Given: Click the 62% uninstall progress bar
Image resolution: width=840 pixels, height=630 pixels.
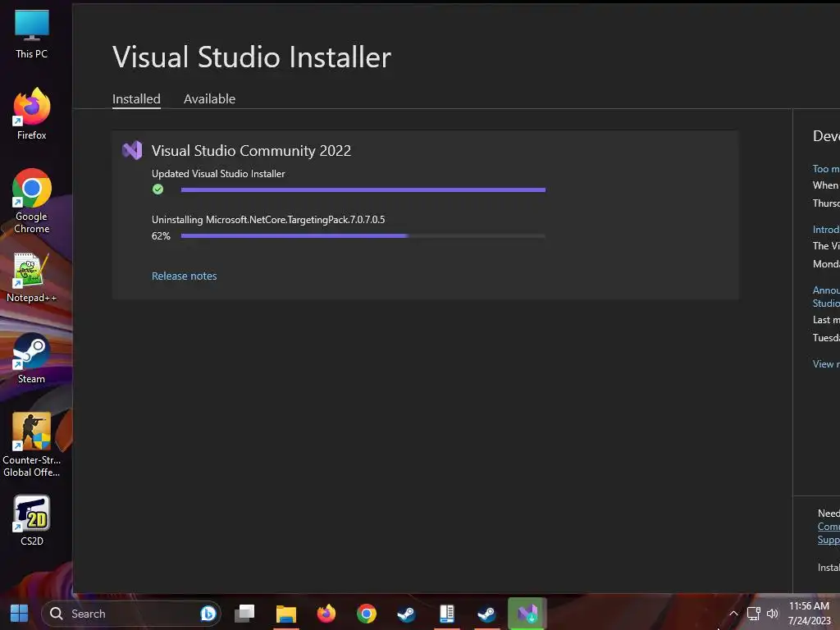Looking at the screenshot, I should tap(363, 235).
